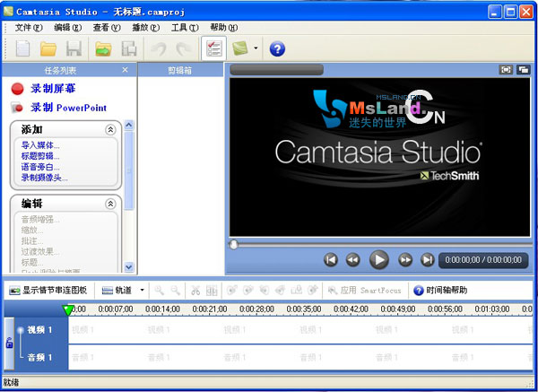Toggle the task list checklist icon
The width and height of the screenshot is (538, 392).
click(x=213, y=48)
